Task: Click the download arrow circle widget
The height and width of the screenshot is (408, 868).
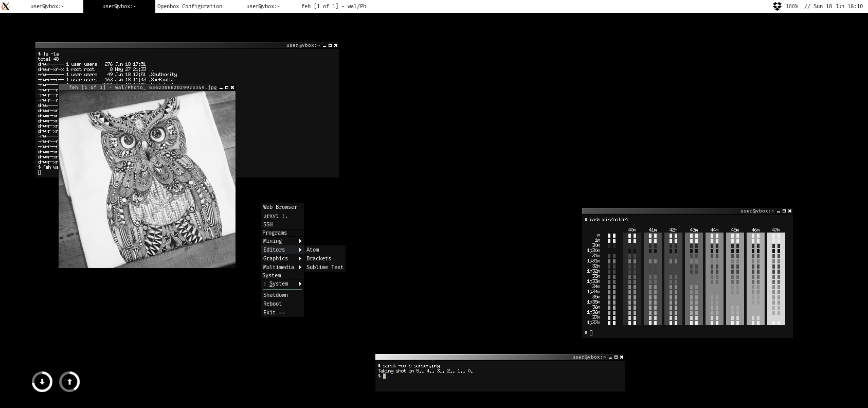Action: (x=42, y=382)
